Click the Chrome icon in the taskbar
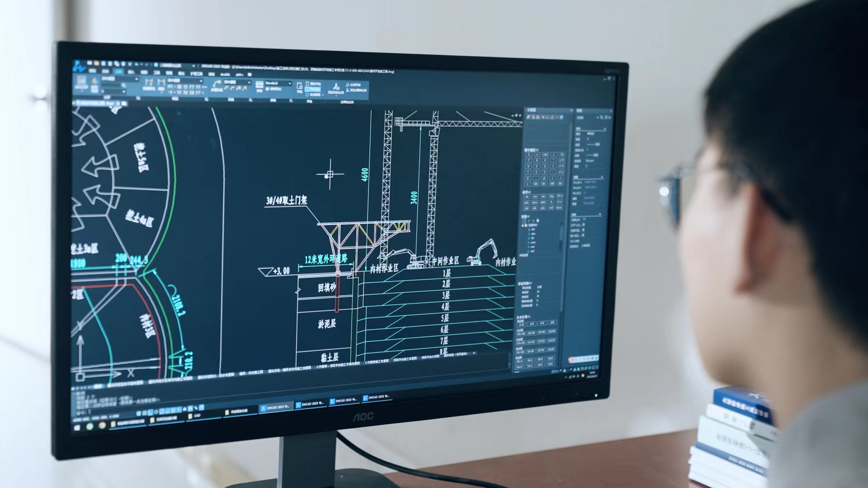The height and width of the screenshot is (488, 868). [102, 425]
